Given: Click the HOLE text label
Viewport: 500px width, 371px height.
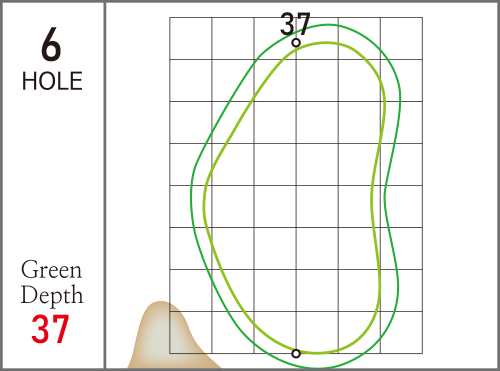Looking at the screenshot, I should point(52,81).
